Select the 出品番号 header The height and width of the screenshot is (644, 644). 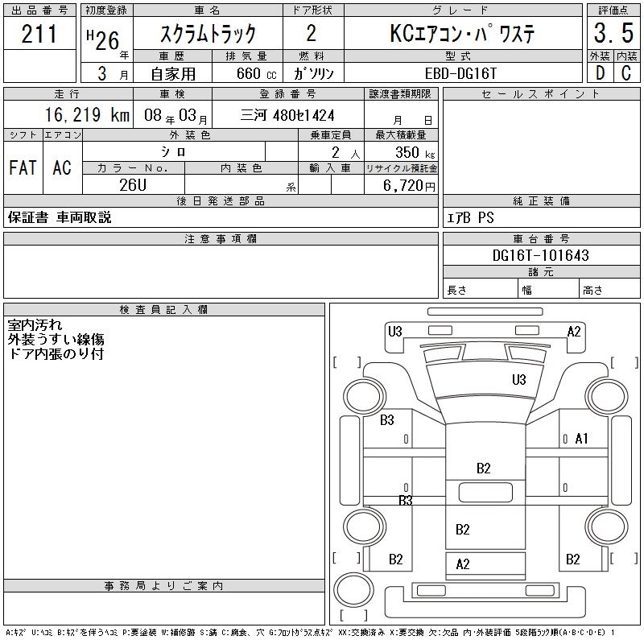(x=39, y=10)
